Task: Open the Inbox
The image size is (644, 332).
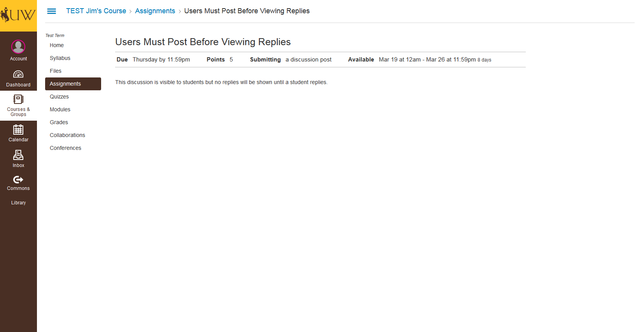Action: click(18, 159)
